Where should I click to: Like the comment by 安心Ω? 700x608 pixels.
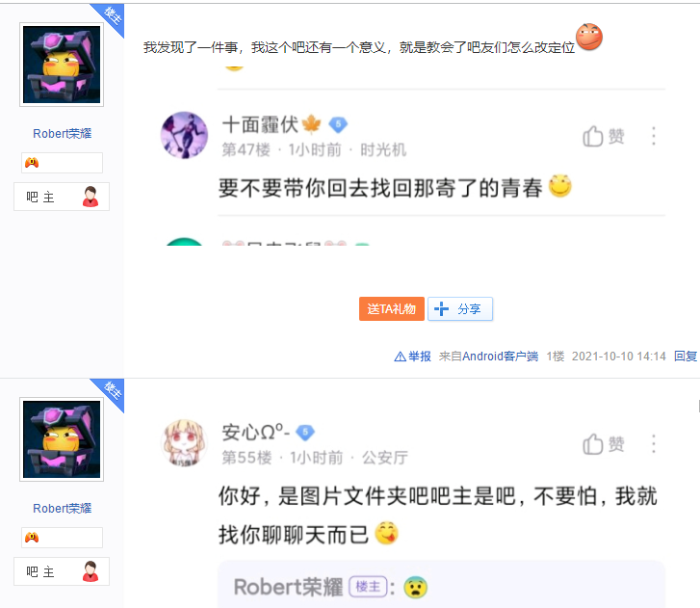[x=603, y=444]
